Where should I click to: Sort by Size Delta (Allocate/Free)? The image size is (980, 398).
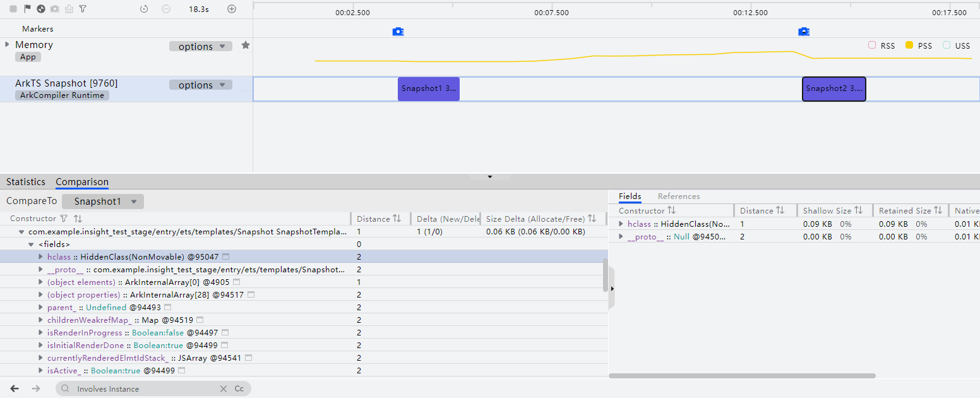(592, 219)
